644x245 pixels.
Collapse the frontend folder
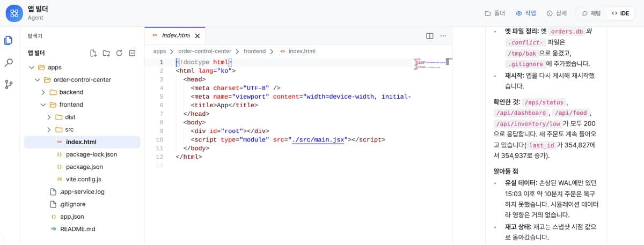82,105
